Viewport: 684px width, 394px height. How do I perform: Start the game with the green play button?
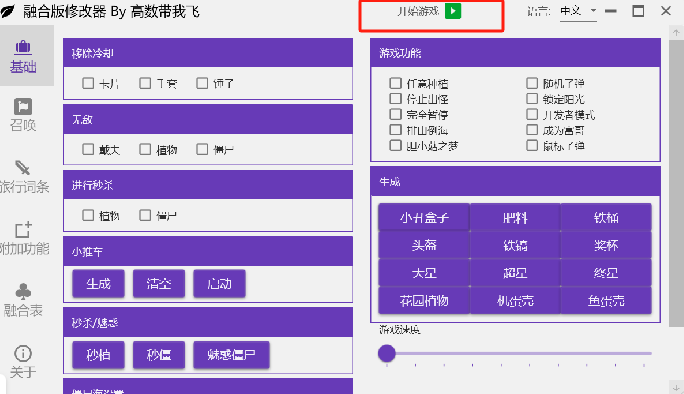[x=453, y=11]
